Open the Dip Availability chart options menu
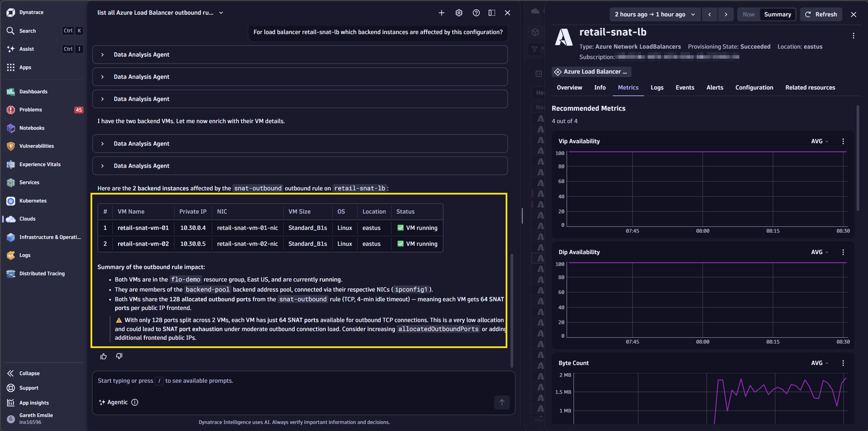This screenshot has height=431, width=868. (843, 252)
